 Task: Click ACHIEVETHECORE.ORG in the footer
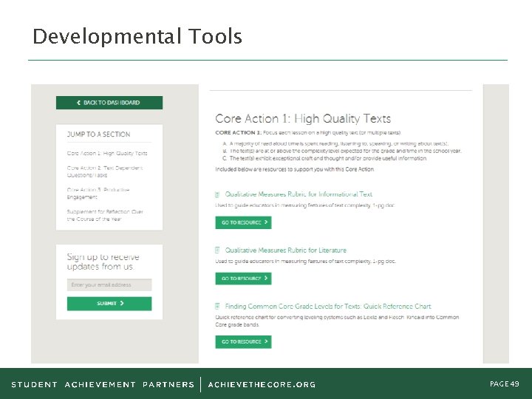(262, 385)
